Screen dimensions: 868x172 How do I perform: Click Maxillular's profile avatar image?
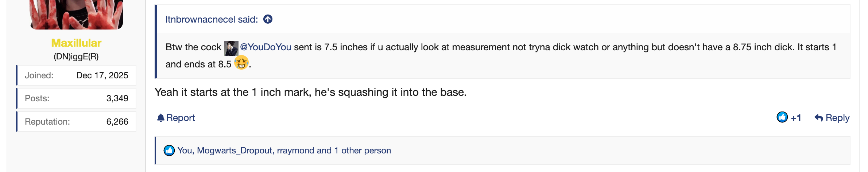point(76,15)
